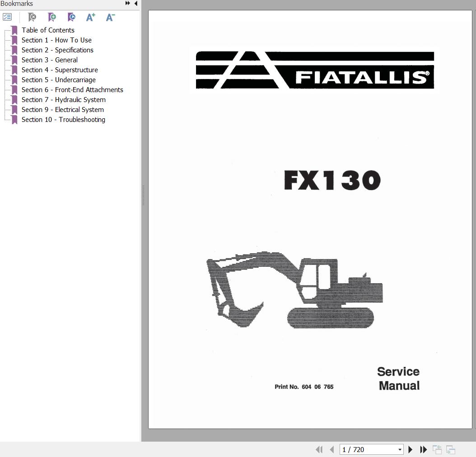Screen dimensions: 476x457
Task: Open Section 7 - Hydraulic System bookmark
Action: tap(64, 99)
